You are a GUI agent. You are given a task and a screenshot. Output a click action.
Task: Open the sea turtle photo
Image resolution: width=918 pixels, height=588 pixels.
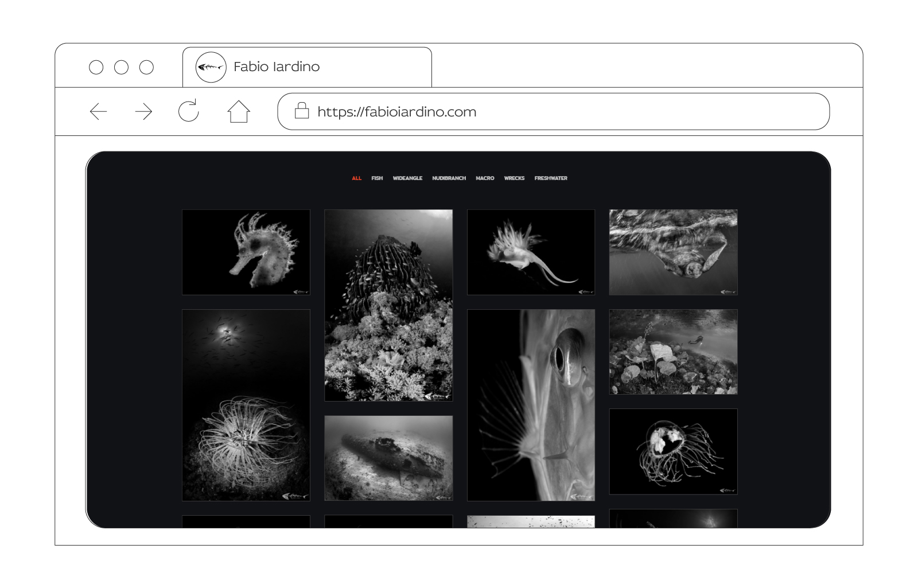pos(673,252)
